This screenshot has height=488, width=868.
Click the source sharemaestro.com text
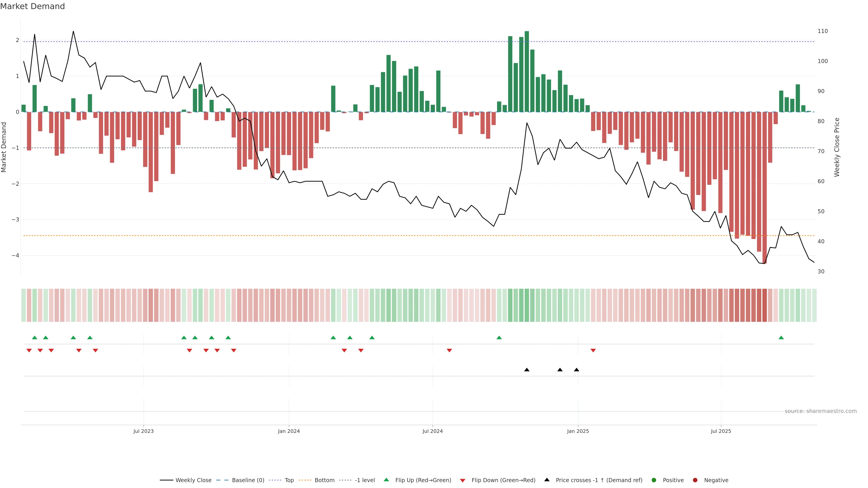point(821,411)
